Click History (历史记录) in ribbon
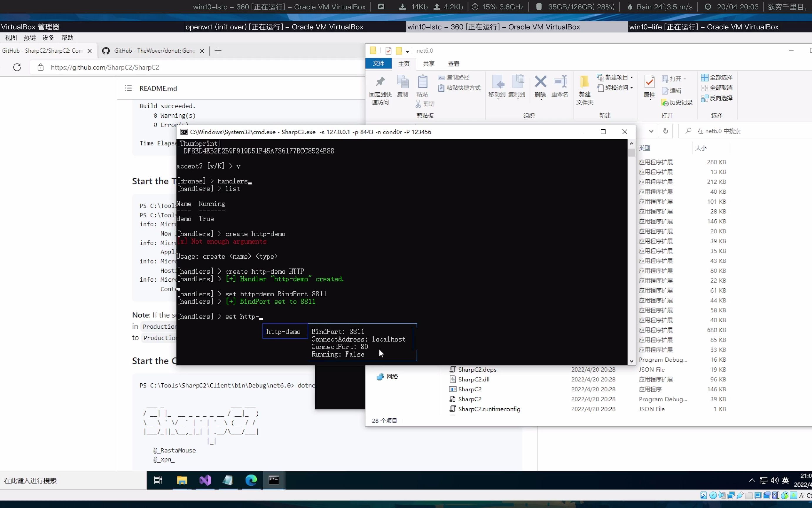The height and width of the screenshot is (508, 812). pyautogui.click(x=677, y=103)
